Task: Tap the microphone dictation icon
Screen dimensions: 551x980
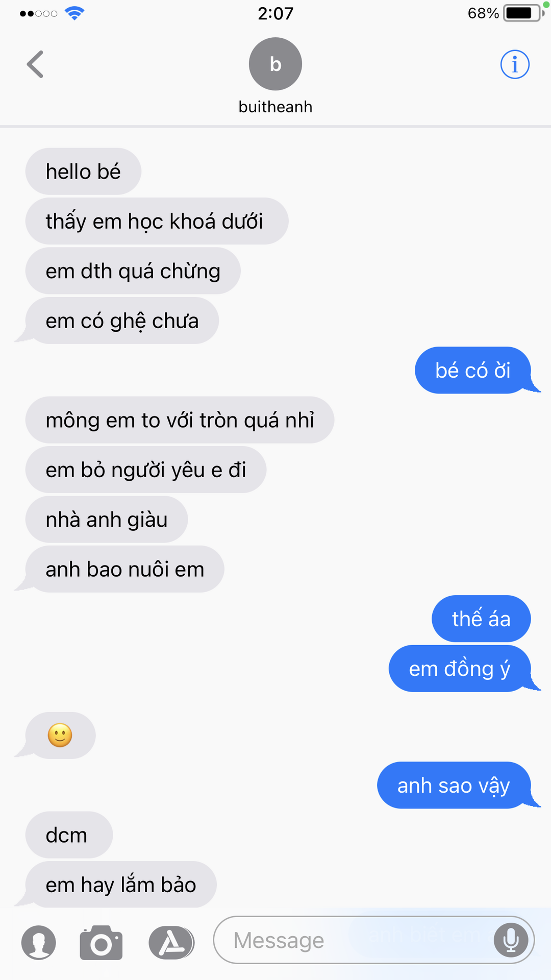Action: click(511, 940)
